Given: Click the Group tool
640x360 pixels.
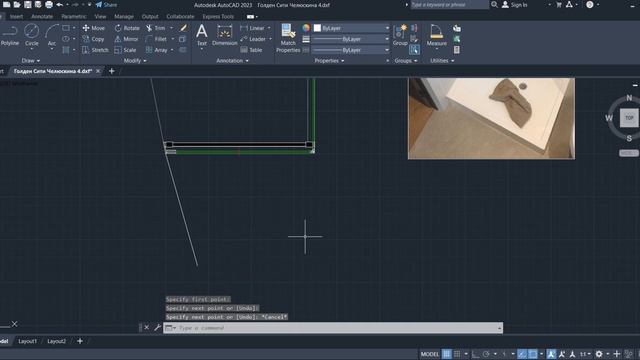Looking at the screenshot, I should (x=400, y=36).
